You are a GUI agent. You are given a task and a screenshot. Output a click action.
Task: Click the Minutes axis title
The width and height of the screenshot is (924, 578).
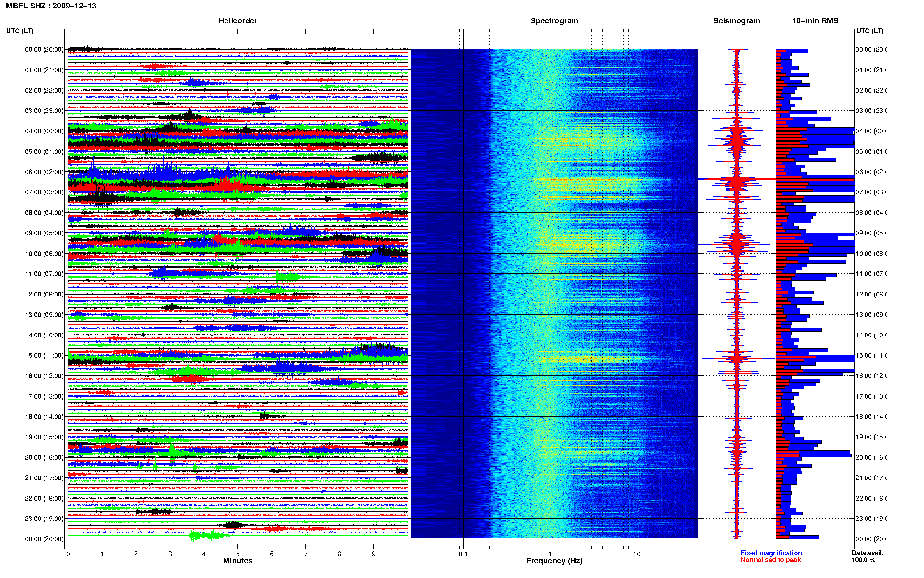click(x=237, y=561)
